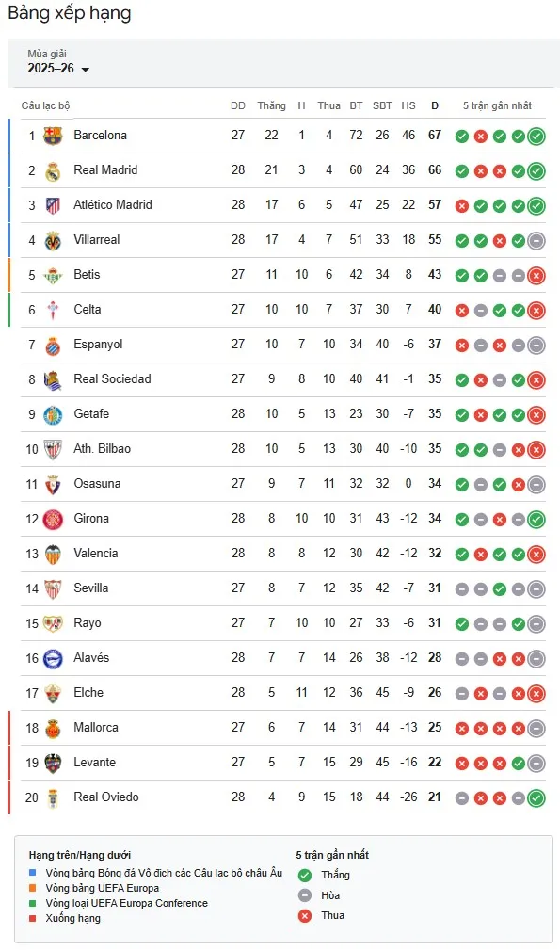Click the green Thắng check icon in legend

coord(303,875)
